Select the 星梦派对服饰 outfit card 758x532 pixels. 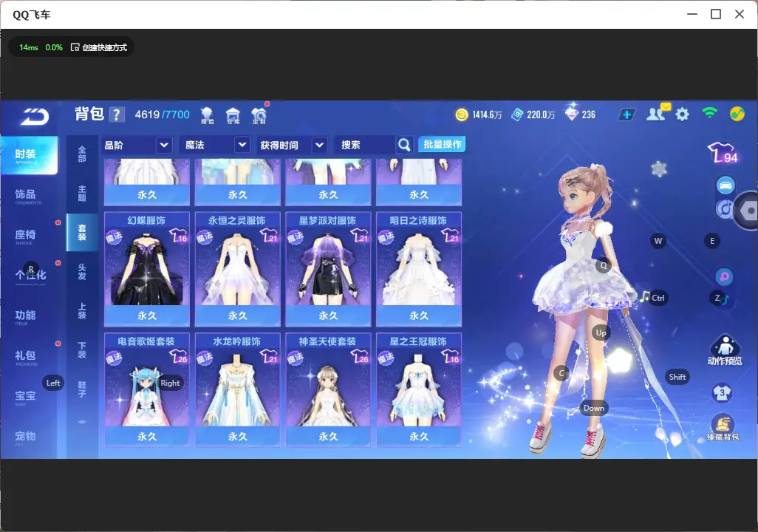(x=328, y=269)
